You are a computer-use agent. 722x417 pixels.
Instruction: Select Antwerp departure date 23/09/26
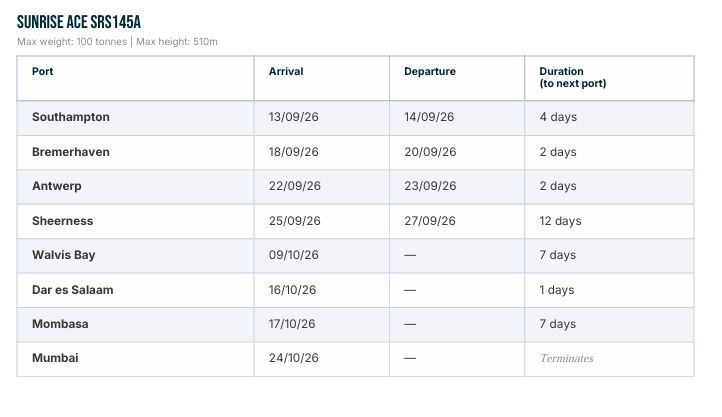[430, 186]
